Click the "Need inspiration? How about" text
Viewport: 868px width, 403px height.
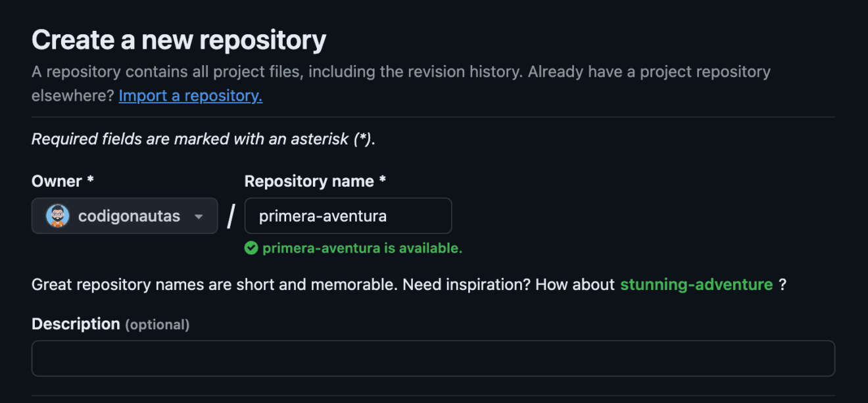point(509,285)
